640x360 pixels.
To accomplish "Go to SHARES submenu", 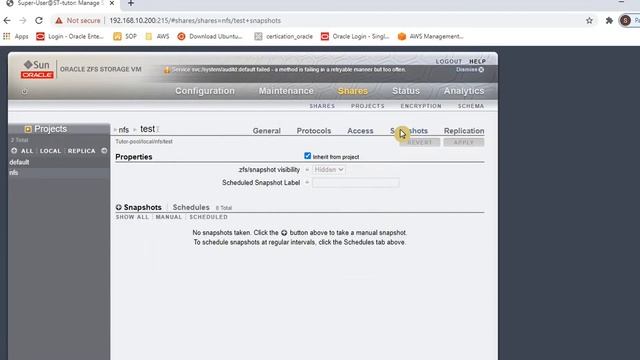I will (x=322, y=106).
